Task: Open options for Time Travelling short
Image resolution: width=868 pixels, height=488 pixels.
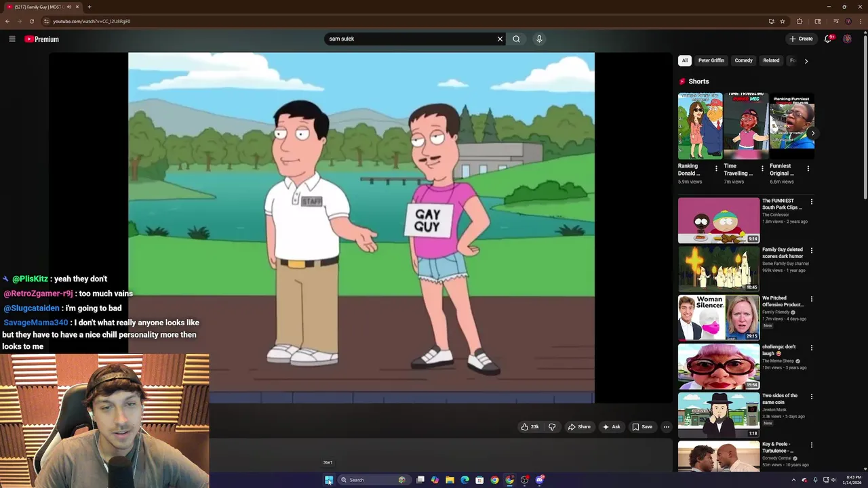Action: pyautogui.click(x=762, y=168)
